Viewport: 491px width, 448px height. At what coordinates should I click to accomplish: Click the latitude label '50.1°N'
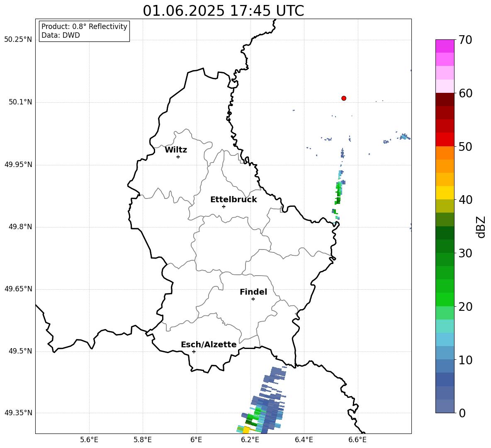(20, 102)
